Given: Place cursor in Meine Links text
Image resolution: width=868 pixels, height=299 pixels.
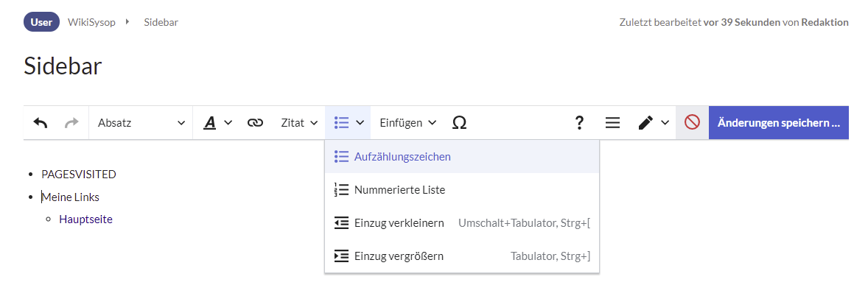Looking at the screenshot, I should (x=70, y=197).
